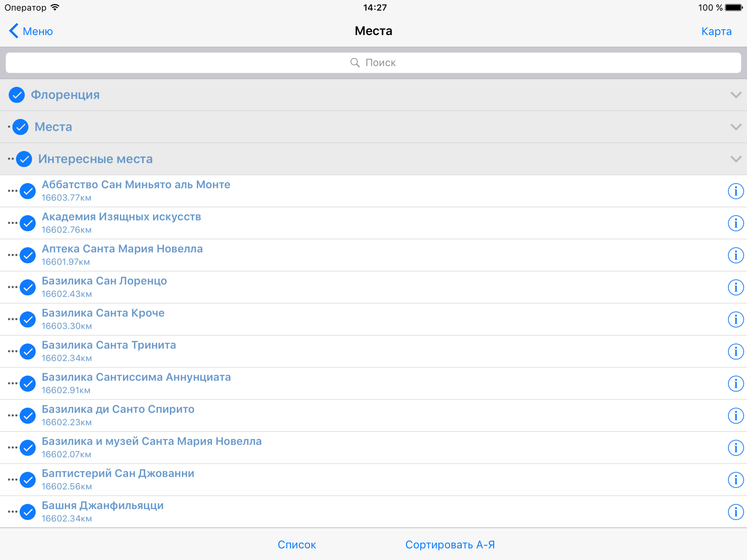This screenshot has height=560, width=747.
Task: Uncheck the Флоренция checkmark
Action: coord(17,95)
